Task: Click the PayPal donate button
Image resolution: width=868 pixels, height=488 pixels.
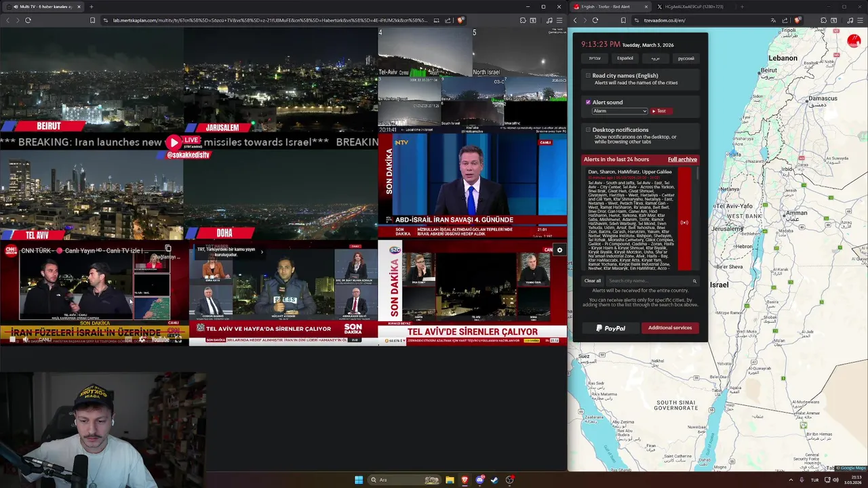Action: (x=610, y=328)
